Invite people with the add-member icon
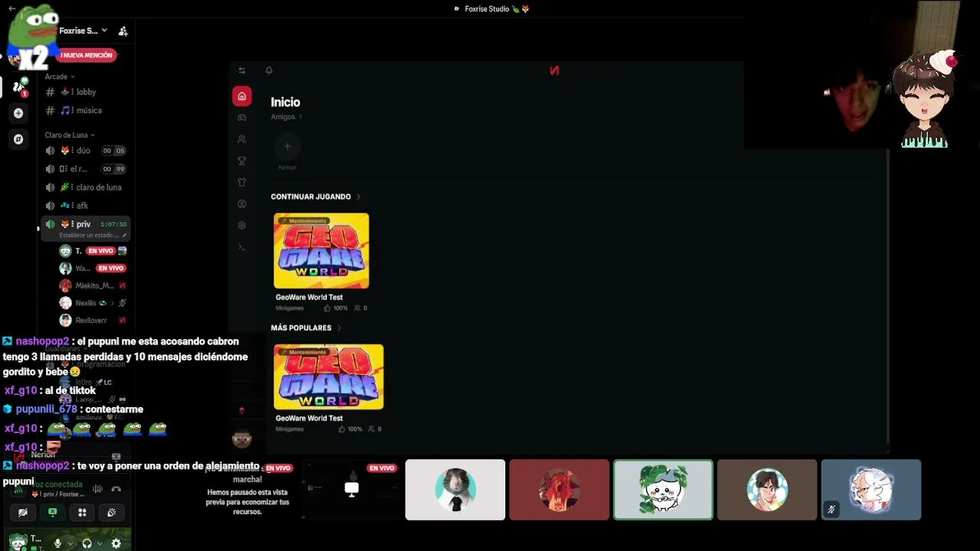The image size is (980, 551). click(122, 31)
